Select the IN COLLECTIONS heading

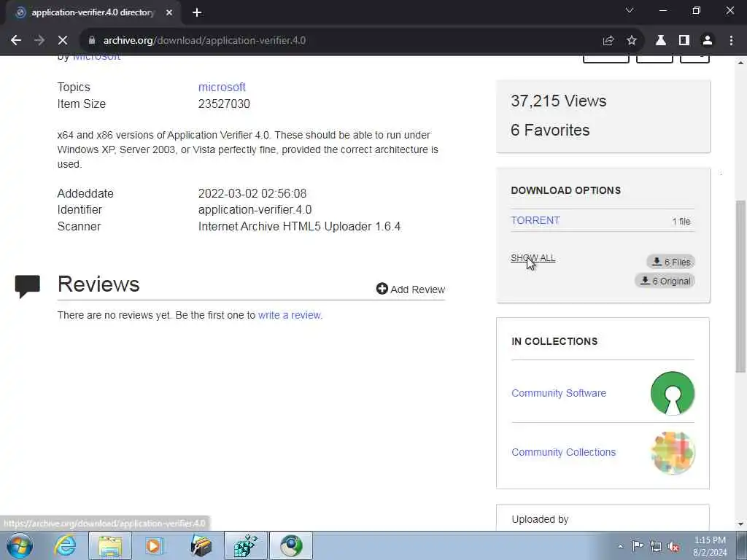coord(554,341)
